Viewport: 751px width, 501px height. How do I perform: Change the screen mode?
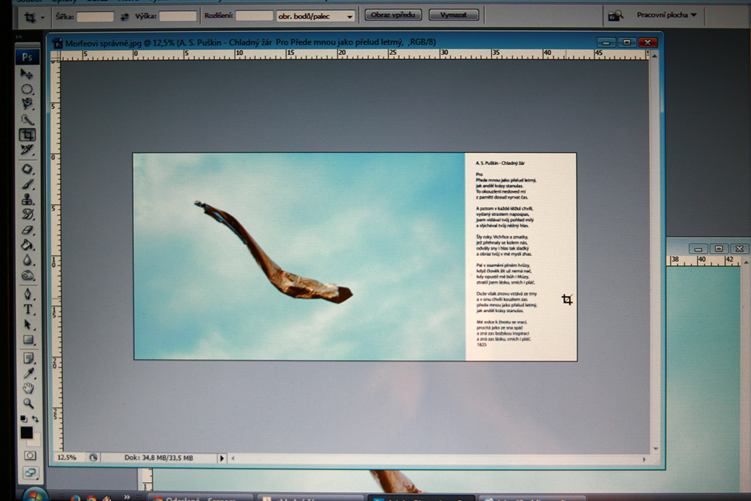30,473
